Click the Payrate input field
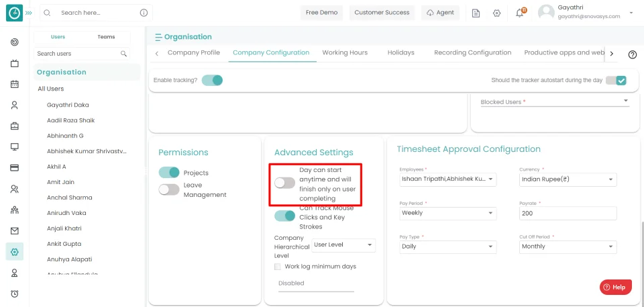This screenshot has width=644, height=307. click(568, 213)
